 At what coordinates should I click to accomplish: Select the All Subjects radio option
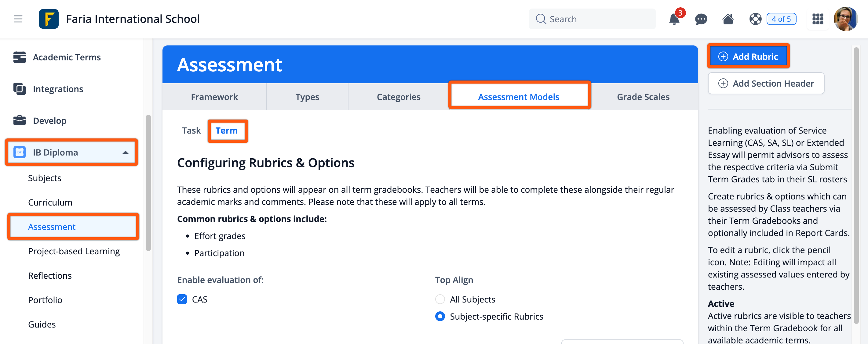click(440, 299)
